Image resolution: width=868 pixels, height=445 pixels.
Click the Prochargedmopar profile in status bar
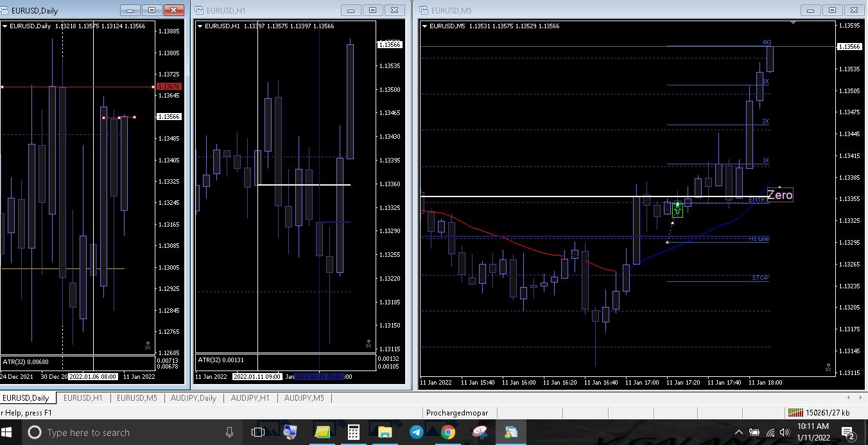[x=457, y=413]
